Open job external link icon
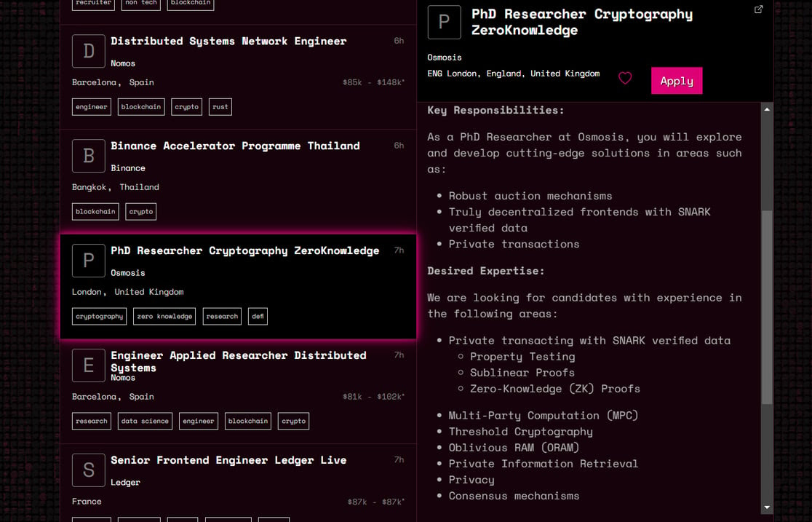Viewport: 812px width, 522px height. [x=758, y=9]
